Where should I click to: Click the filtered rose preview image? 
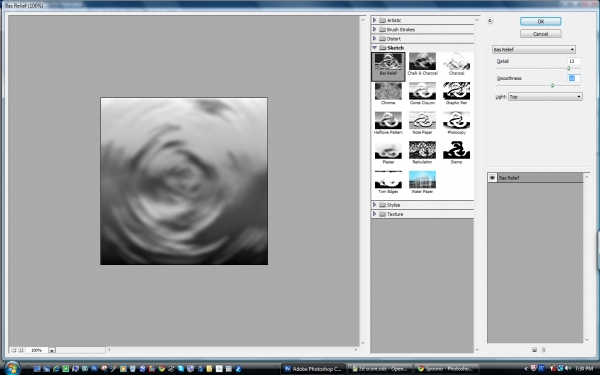tap(184, 181)
